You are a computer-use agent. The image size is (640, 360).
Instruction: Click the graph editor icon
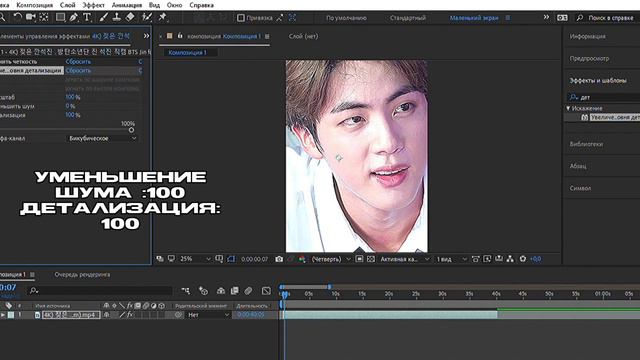266,291
